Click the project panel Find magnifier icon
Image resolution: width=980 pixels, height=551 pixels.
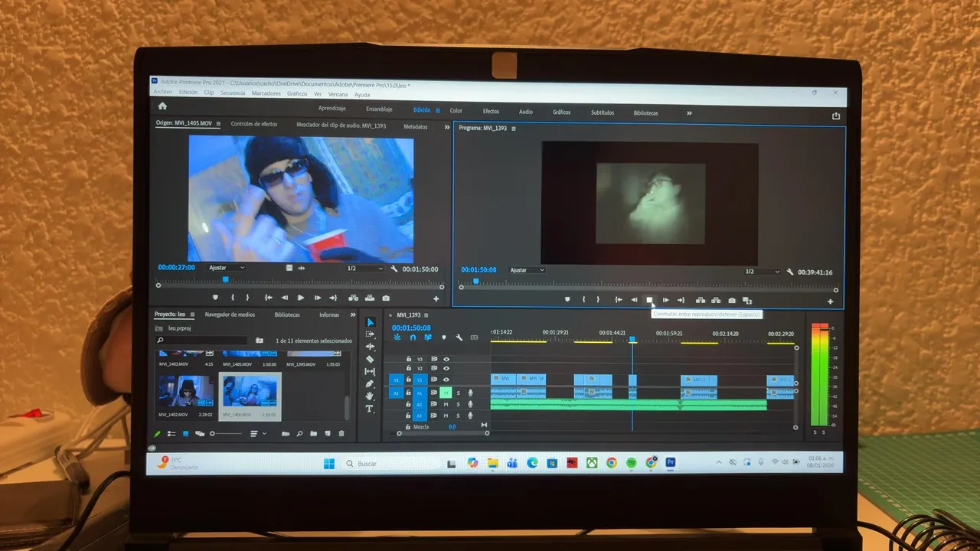click(x=299, y=434)
